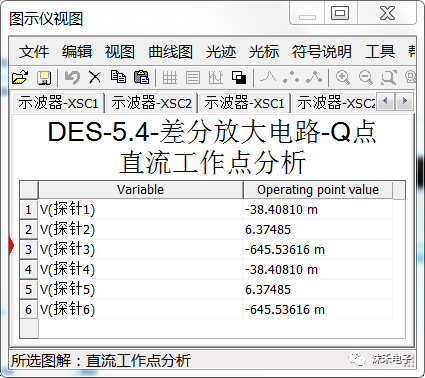Open the 编辑 menu
This screenshot has width=425, height=378.
click(77, 52)
